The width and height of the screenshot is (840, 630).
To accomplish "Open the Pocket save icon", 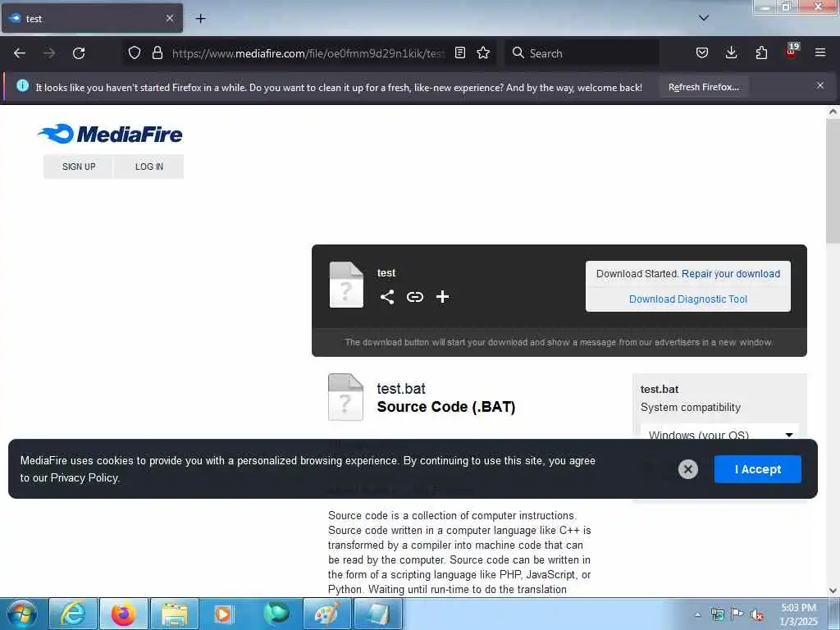I will point(702,52).
